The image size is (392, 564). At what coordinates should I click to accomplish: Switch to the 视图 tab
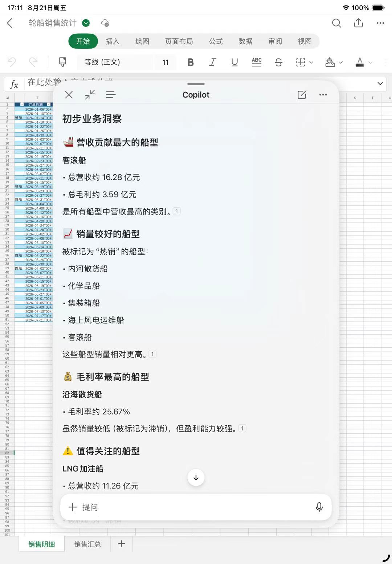305,41
